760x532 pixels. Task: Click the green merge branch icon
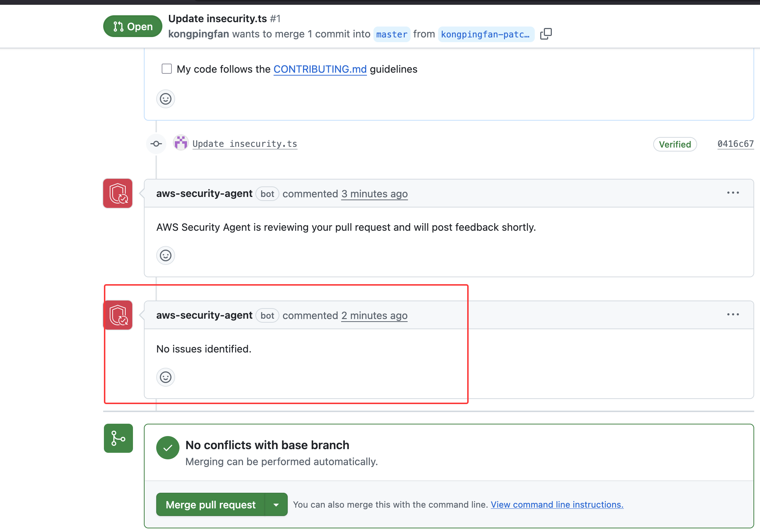[x=118, y=438]
